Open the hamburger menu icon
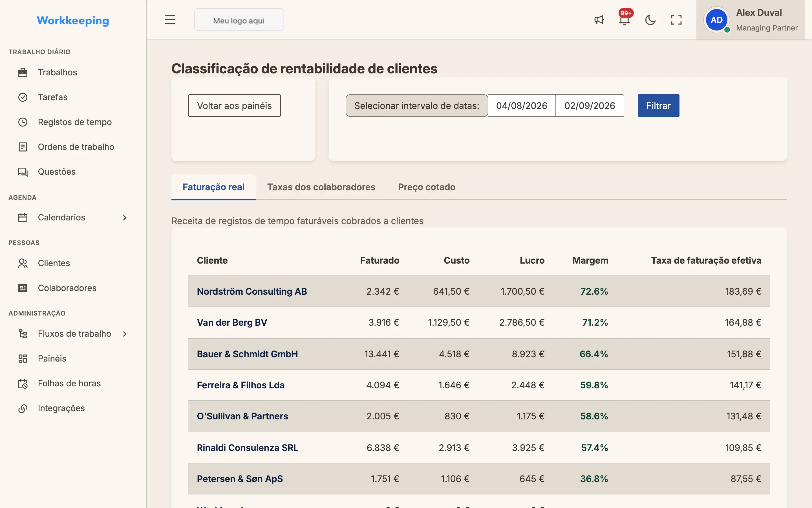 coord(170,20)
